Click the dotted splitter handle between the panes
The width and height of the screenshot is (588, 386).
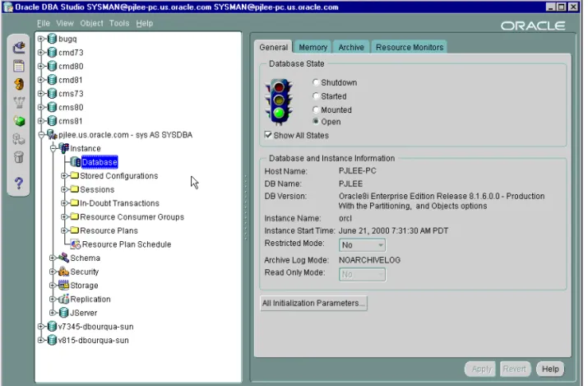point(246,207)
